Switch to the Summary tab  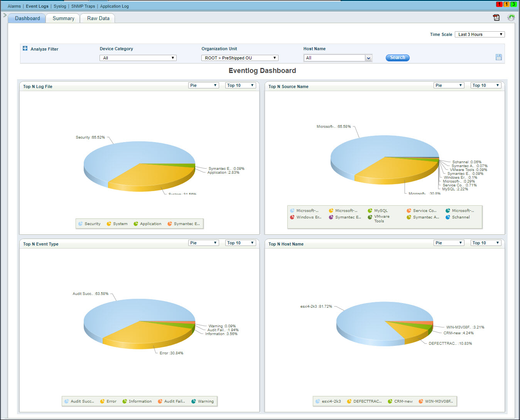point(63,18)
